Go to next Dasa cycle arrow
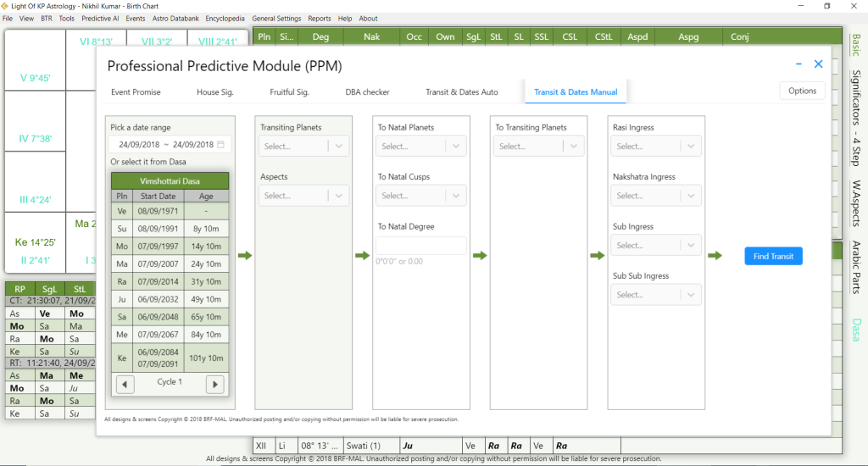This screenshot has height=466, width=868. click(214, 384)
